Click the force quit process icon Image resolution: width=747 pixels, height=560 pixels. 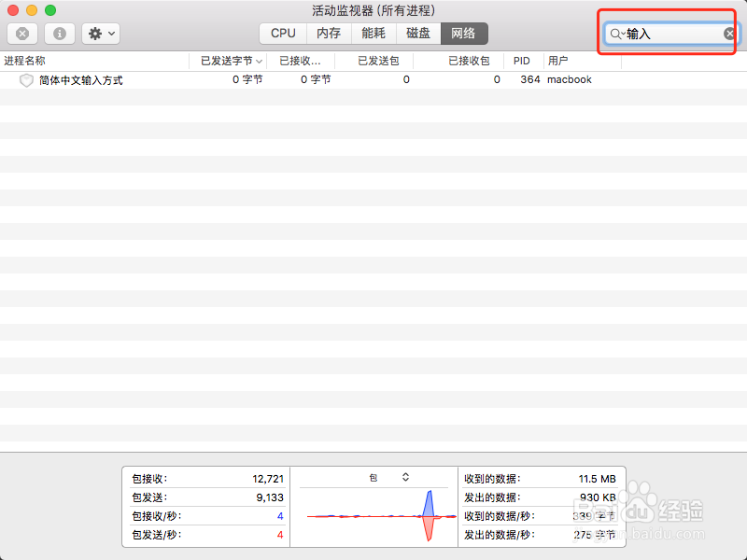(x=22, y=34)
